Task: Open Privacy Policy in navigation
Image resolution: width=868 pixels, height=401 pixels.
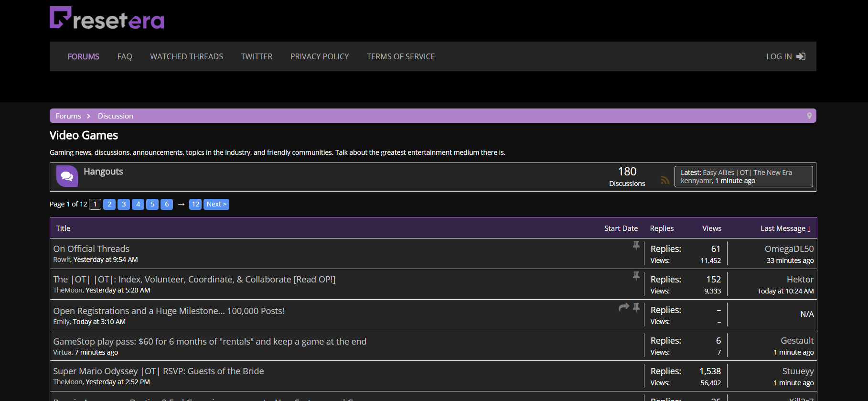Action: tap(320, 56)
